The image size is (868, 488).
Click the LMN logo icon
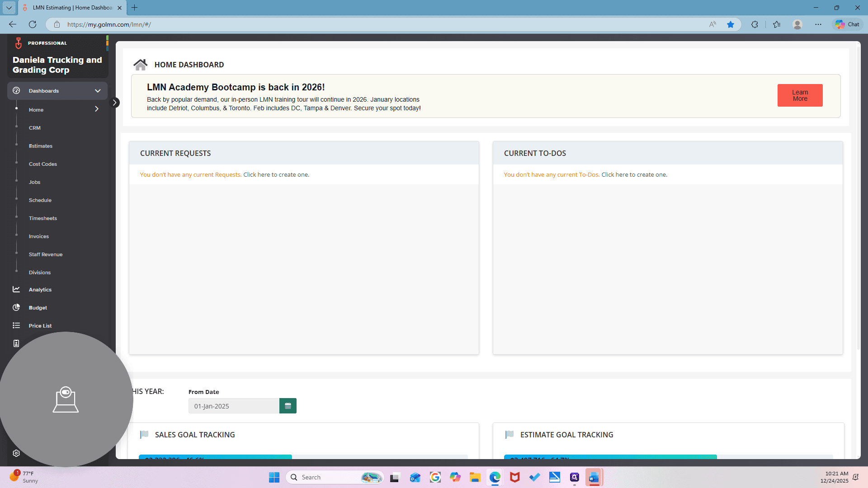coord(19,43)
